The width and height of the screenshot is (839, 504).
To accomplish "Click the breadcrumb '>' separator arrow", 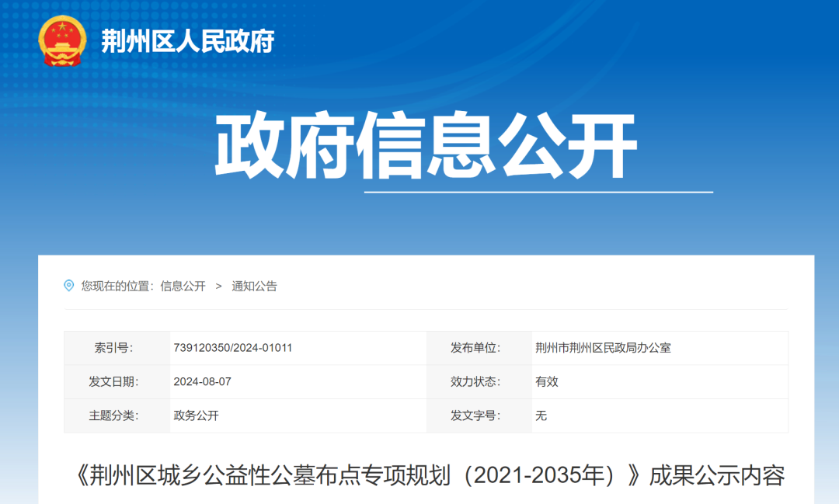I will click(x=219, y=286).
